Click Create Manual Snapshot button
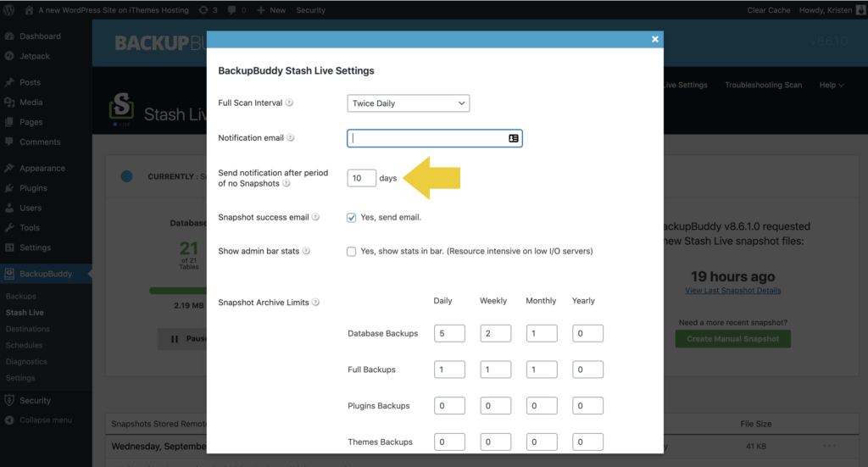 (733, 339)
